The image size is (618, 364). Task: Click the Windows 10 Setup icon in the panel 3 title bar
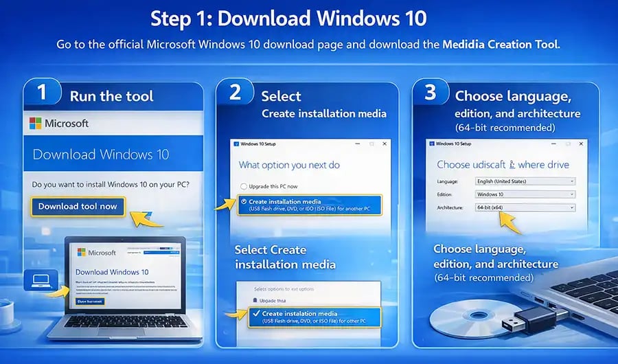(x=432, y=144)
